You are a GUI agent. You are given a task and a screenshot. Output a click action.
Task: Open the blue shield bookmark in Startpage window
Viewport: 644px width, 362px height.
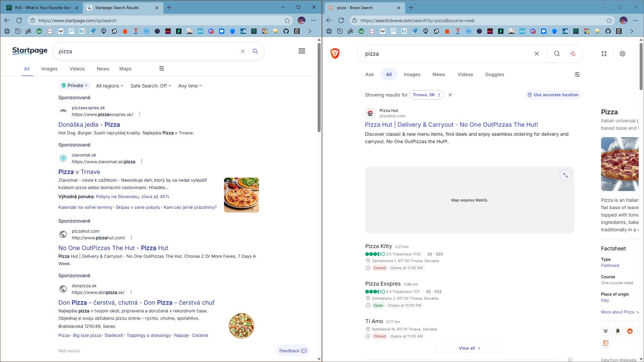(232, 31)
